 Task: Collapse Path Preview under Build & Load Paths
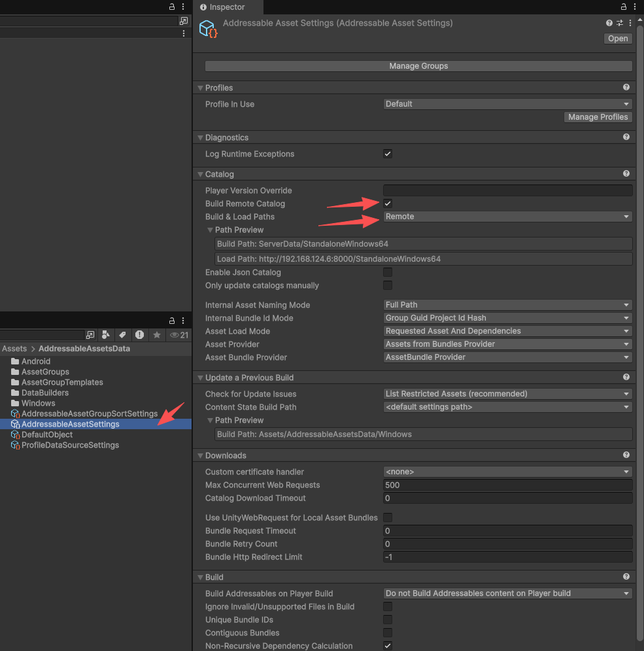coord(210,230)
